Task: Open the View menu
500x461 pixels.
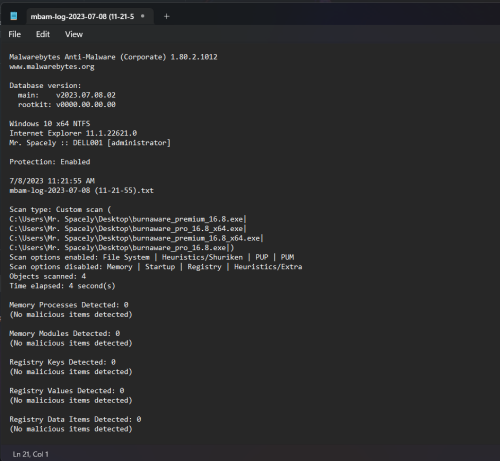Action: [74, 34]
